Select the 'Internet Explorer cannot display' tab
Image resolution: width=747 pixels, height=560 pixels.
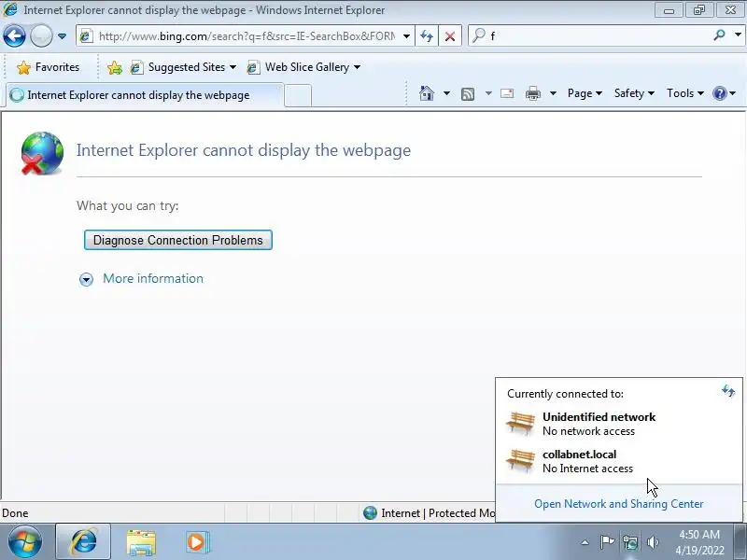point(145,95)
